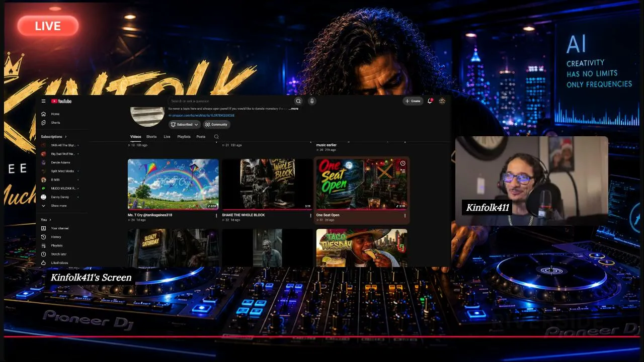644x362 pixels.
Task: Click the search input field
Action: [x=231, y=101]
